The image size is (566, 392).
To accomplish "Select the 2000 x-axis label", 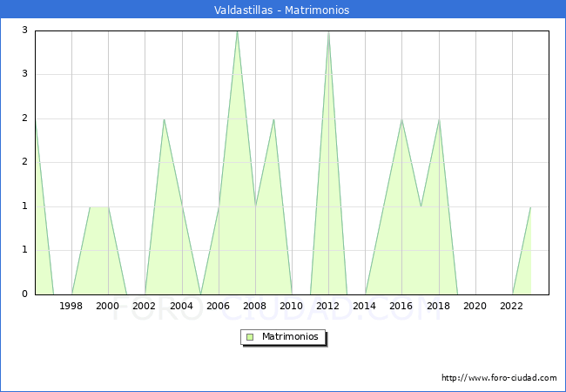I will (x=108, y=306).
